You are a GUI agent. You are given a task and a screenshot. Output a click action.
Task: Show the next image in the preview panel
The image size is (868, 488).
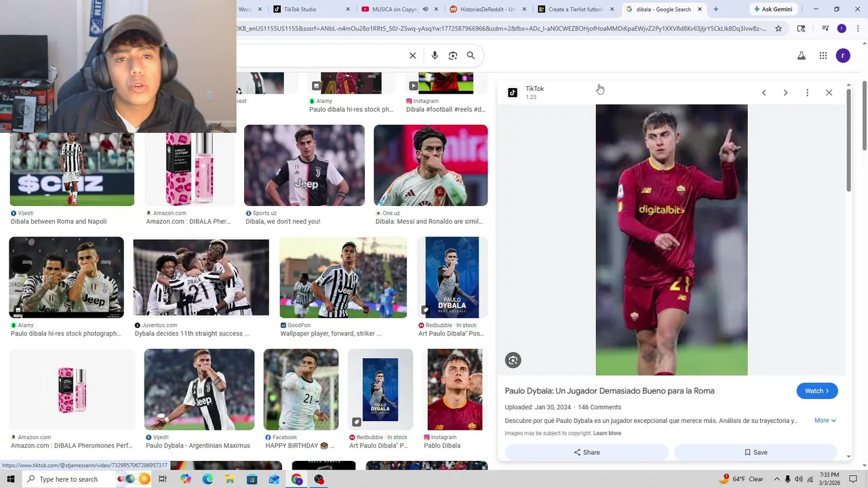pyautogui.click(x=785, y=93)
